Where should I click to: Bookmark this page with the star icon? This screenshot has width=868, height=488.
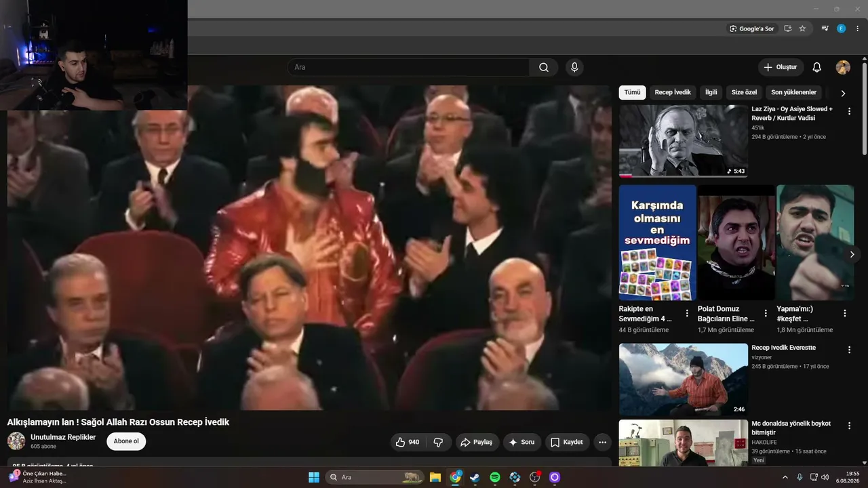pos(802,28)
